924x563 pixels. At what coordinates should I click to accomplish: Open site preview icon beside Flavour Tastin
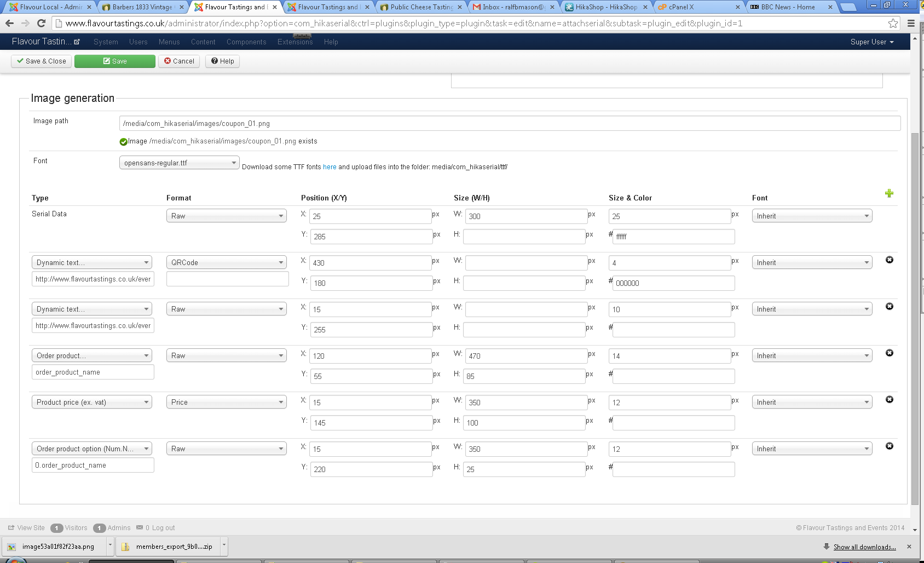point(77,42)
